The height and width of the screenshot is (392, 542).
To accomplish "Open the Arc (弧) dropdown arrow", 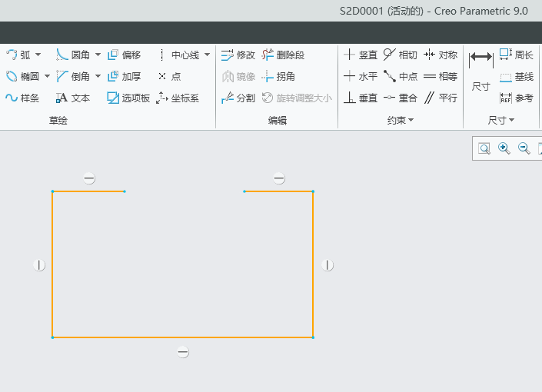I will coord(38,55).
